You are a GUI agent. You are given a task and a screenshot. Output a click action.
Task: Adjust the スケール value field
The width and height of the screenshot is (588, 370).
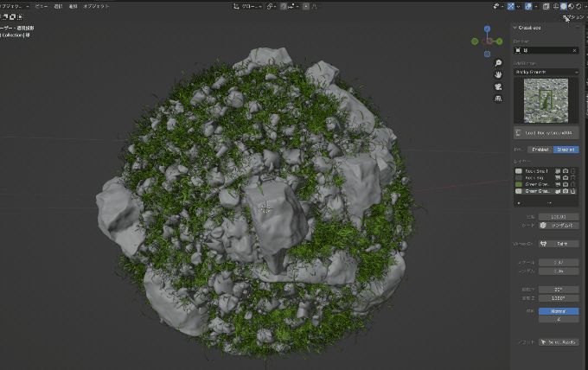point(559,263)
